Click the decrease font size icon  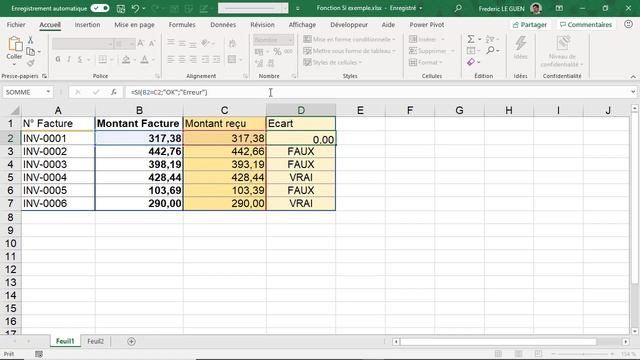coord(152,43)
